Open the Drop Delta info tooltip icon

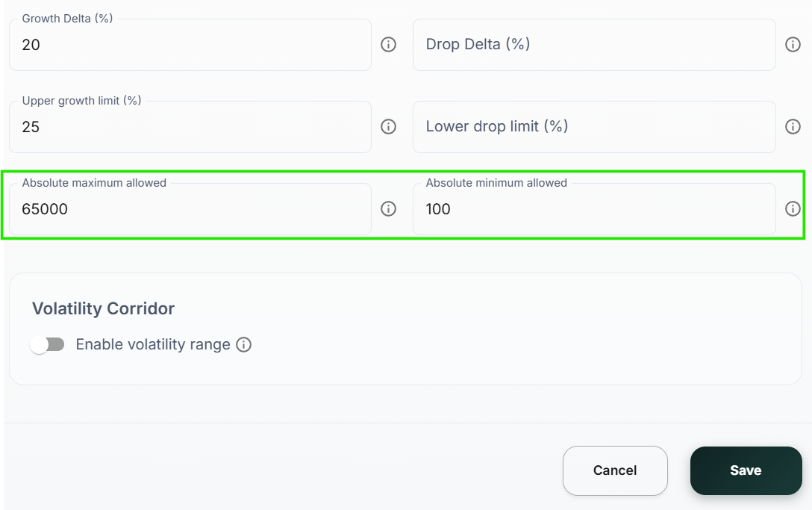pos(793,45)
